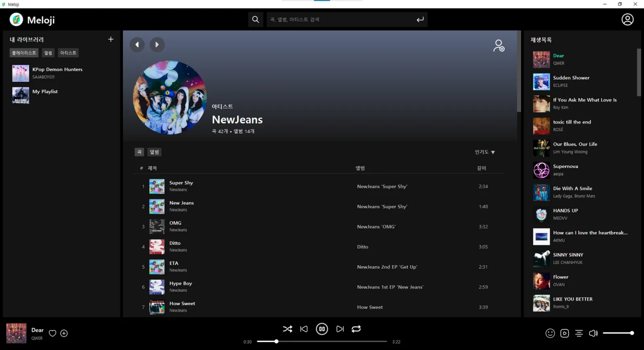644x350 pixels.
Task: Open Ditto album link
Action: [362, 247]
